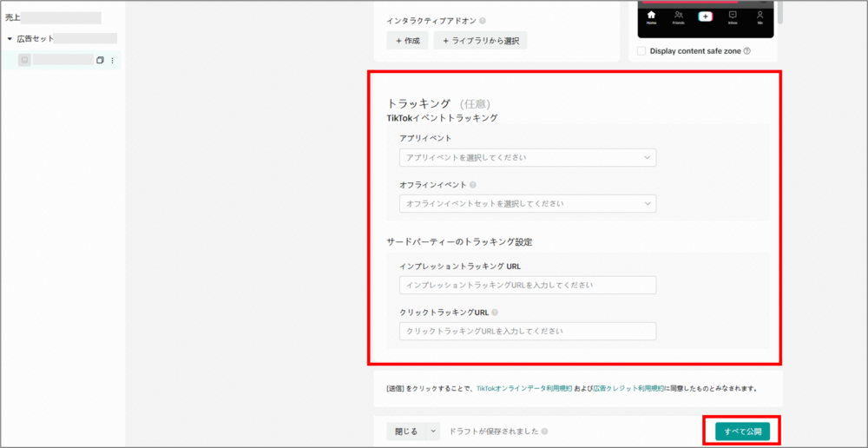Click the help icon next to クリックトラッキングURL

(x=494, y=313)
